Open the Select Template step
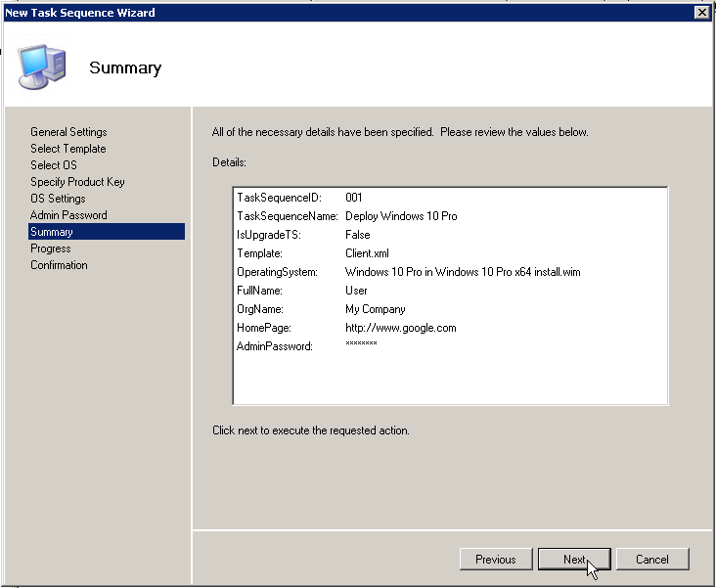Image resolution: width=716 pixels, height=588 pixels. tap(67, 149)
